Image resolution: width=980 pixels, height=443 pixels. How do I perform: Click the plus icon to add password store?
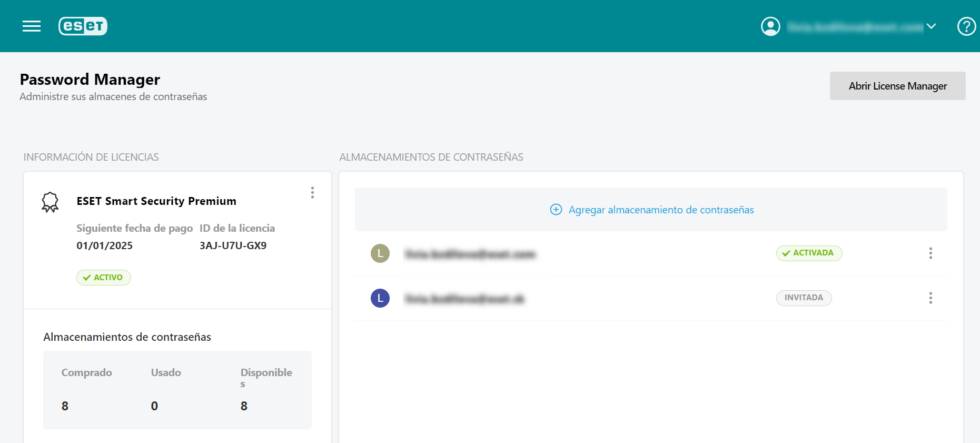pos(556,210)
